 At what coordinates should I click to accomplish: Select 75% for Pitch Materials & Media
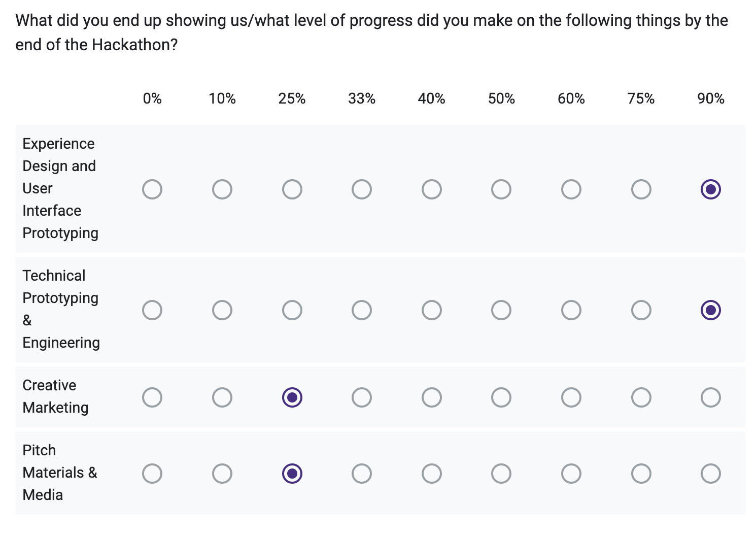point(641,474)
